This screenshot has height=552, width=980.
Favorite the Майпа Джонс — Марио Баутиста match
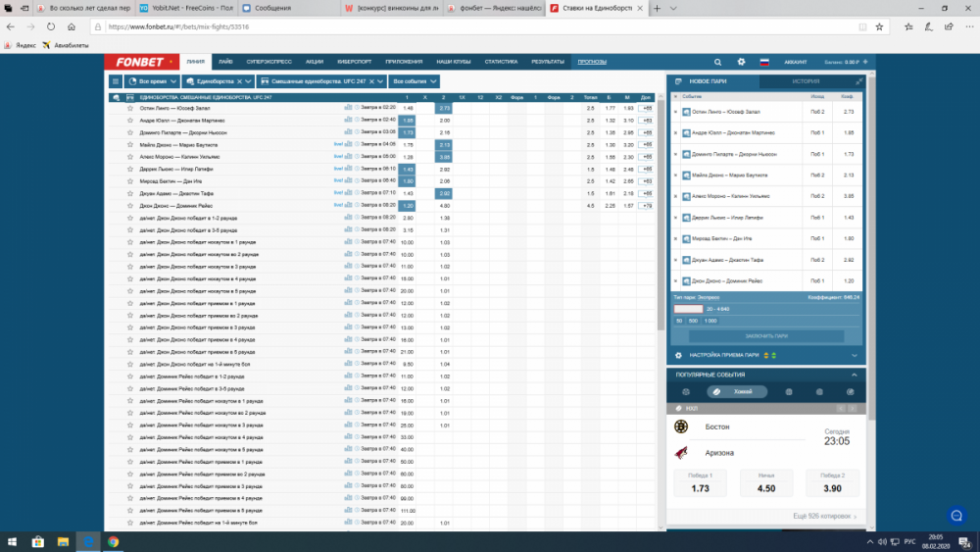tap(130, 144)
